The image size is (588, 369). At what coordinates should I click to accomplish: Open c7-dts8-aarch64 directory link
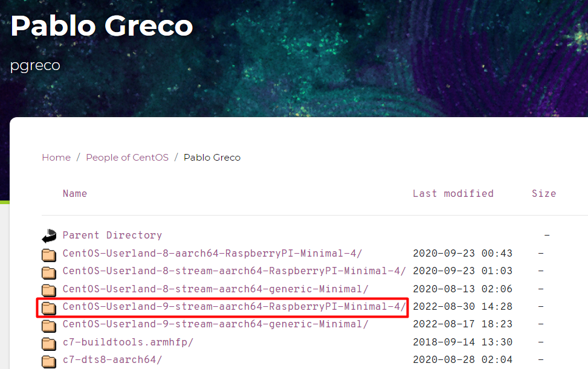(112, 359)
